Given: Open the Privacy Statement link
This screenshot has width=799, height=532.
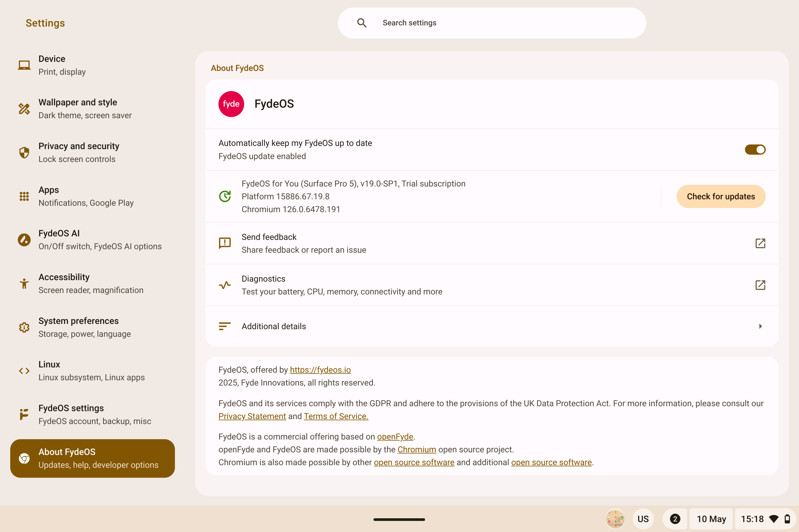Looking at the screenshot, I should tap(252, 416).
